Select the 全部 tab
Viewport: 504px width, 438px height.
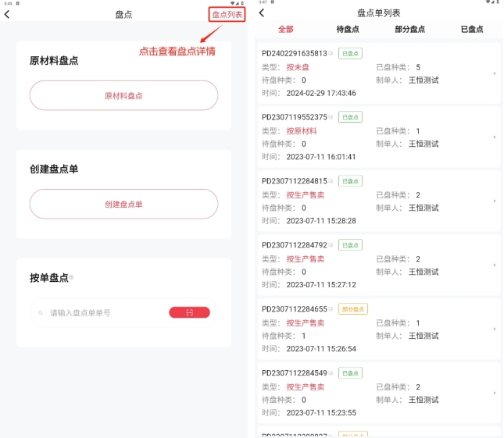point(285,30)
